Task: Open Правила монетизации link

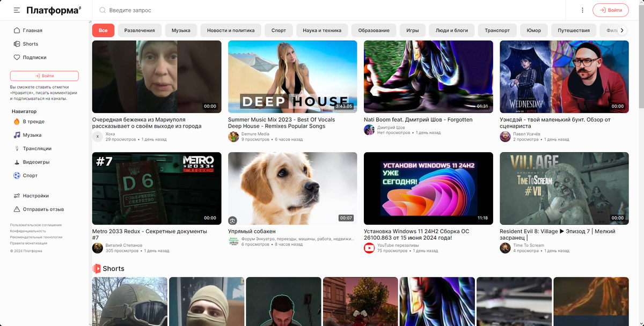Action: [30, 243]
